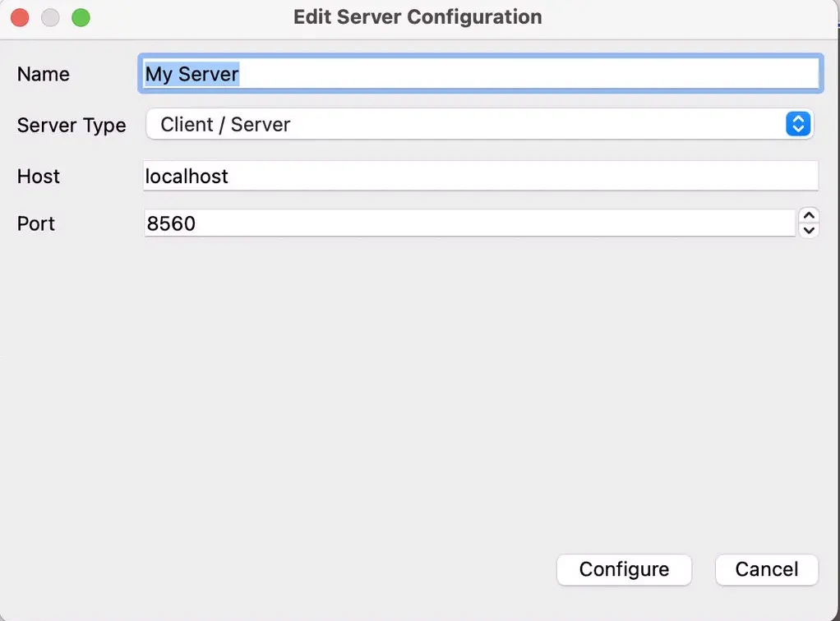Click the Server Type label
This screenshot has width=840, height=621.
[72, 126]
